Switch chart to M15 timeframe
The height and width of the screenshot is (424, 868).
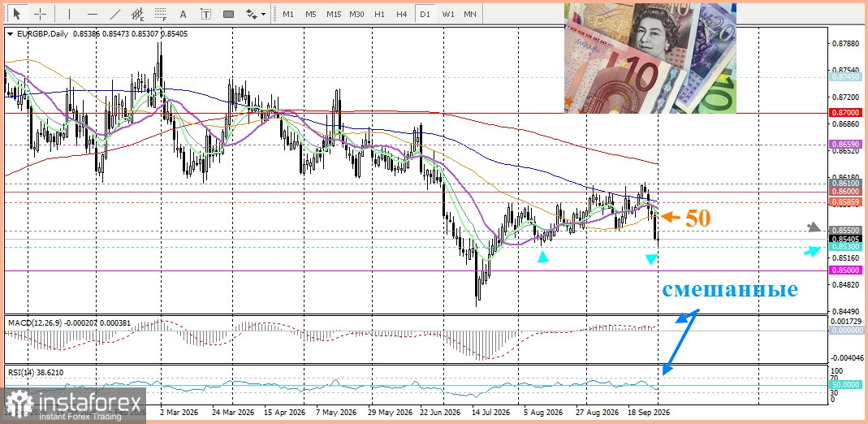[x=334, y=14]
